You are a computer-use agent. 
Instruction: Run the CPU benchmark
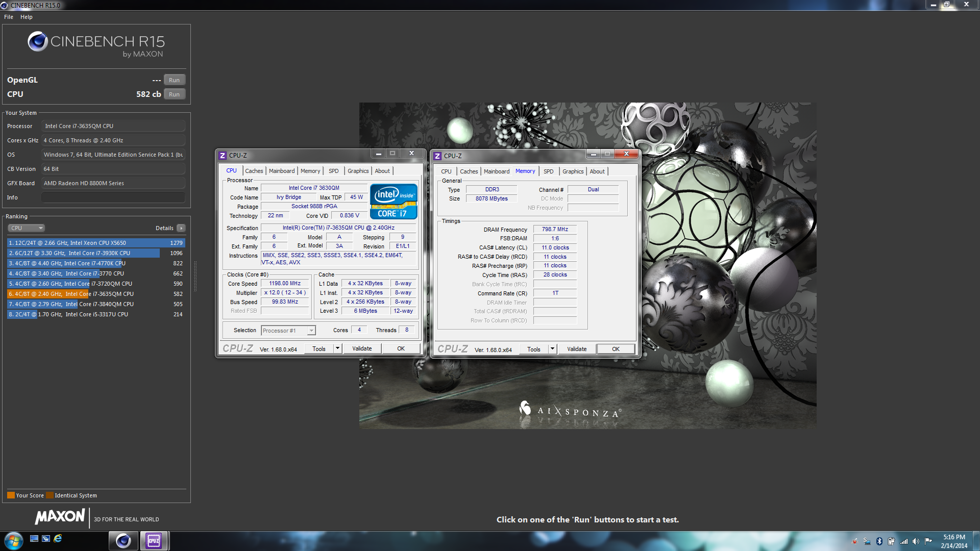pos(174,94)
